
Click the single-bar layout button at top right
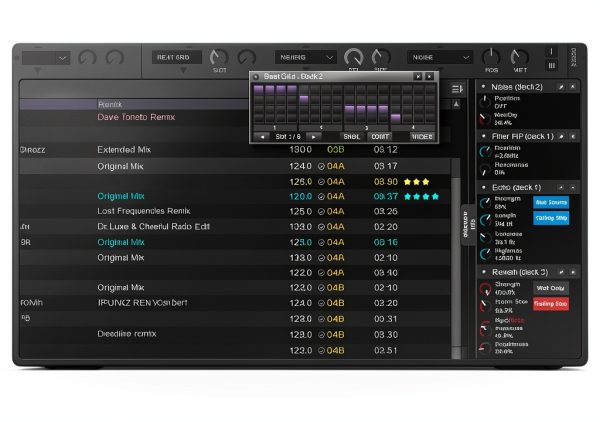(551, 52)
